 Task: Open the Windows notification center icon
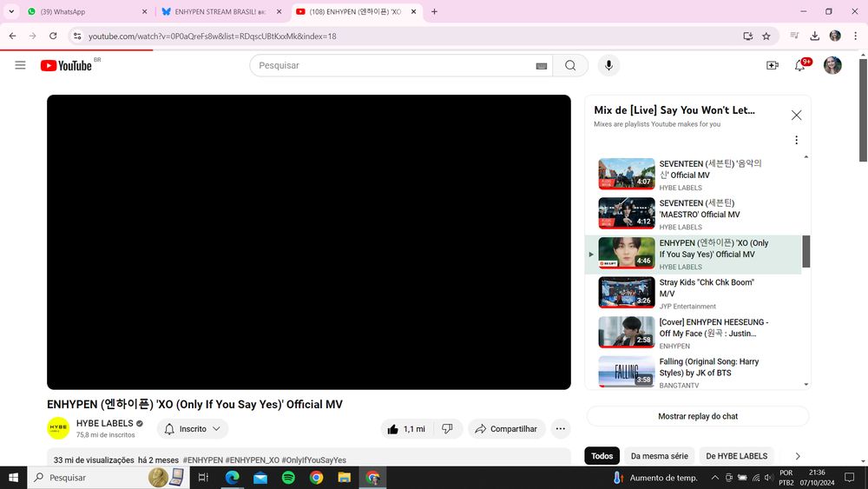point(849,478)
